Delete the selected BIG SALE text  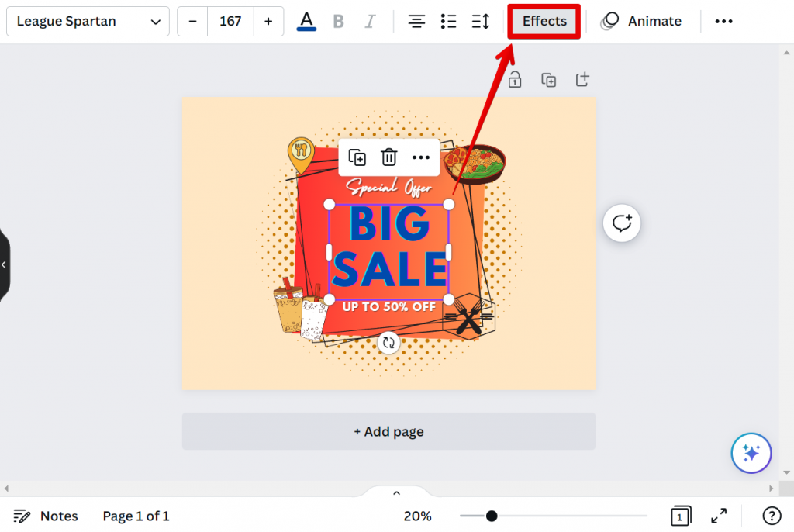(389, 157)
